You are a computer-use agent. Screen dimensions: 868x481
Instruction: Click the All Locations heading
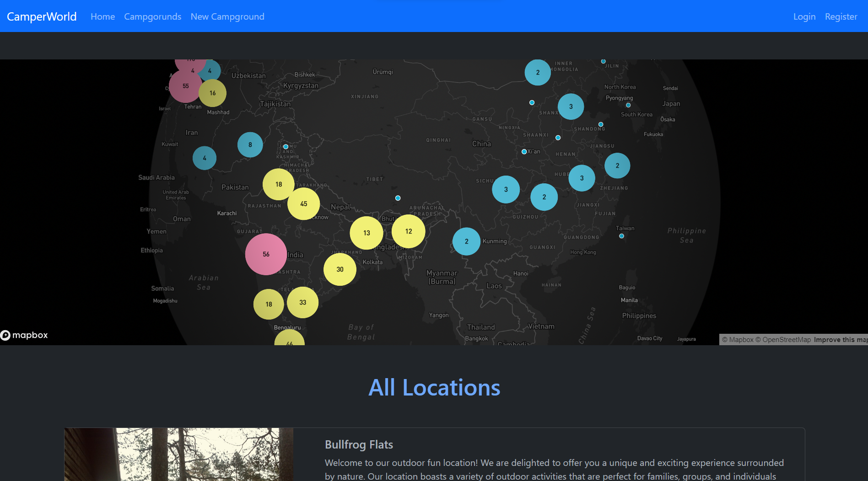pyautogui.click(x=434, y=388)
